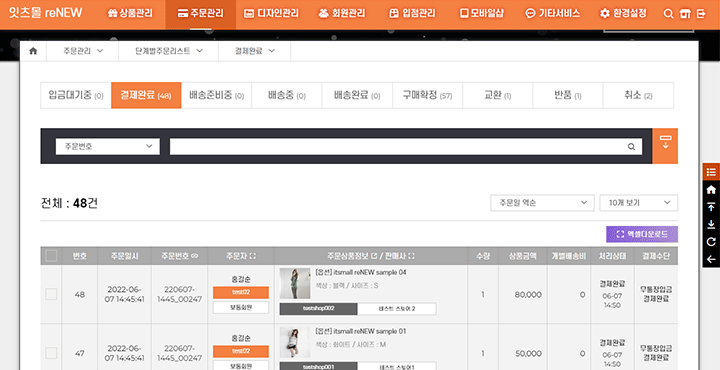720x370 pixels.
Task: Expand the 주문자 column header icon
Action: [x=253, y=256]
